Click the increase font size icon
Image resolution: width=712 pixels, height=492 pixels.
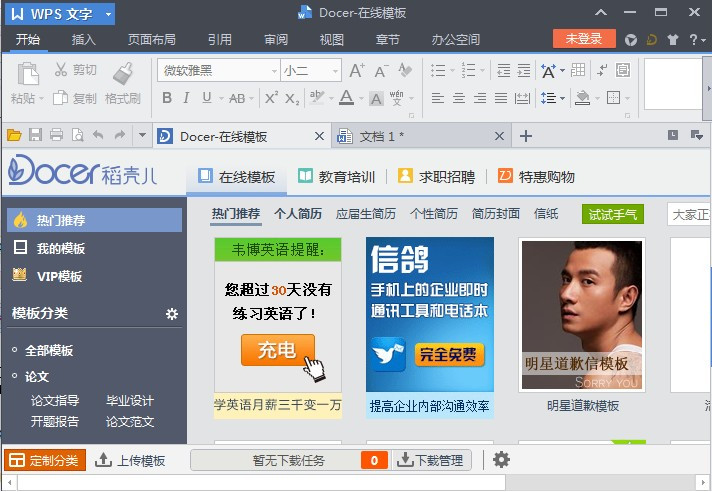click(x=357, y=70)
